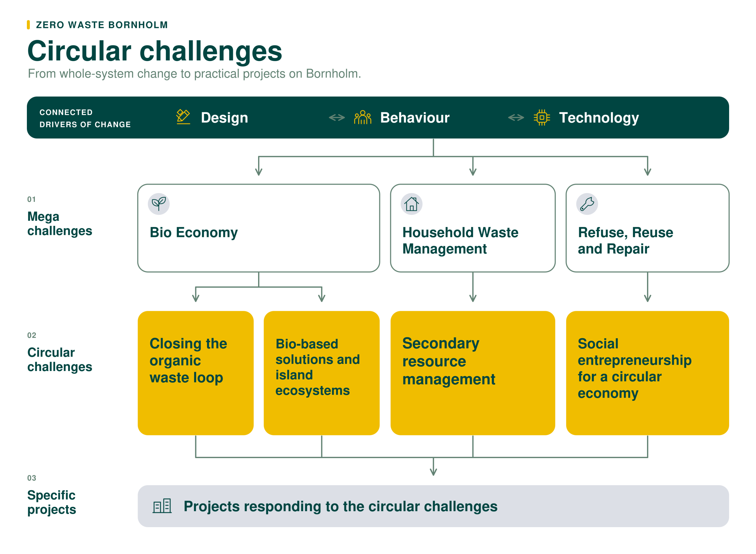
Task: Click the Specific projects row heading
Action: (x=52, y=502)
